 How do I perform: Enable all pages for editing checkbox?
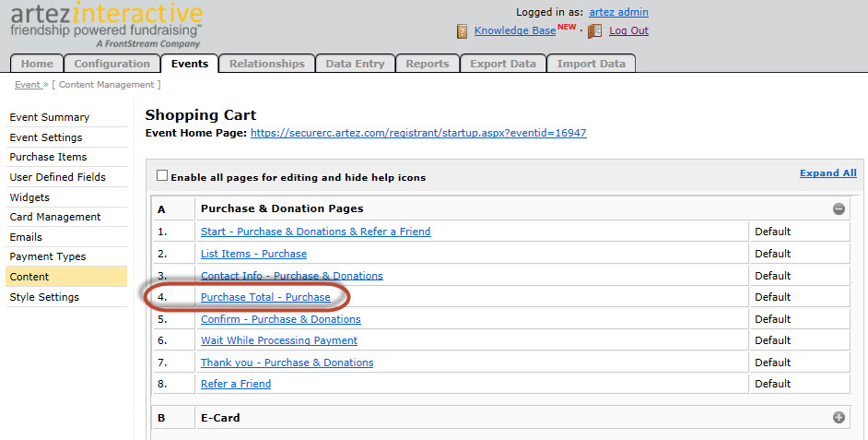pyautogui.click(x=162, y=176)
